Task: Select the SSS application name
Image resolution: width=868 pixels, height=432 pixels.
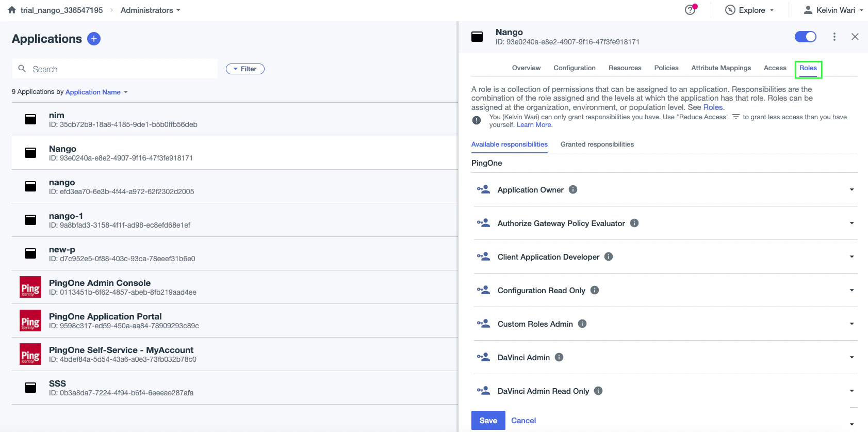Action: 57,383
